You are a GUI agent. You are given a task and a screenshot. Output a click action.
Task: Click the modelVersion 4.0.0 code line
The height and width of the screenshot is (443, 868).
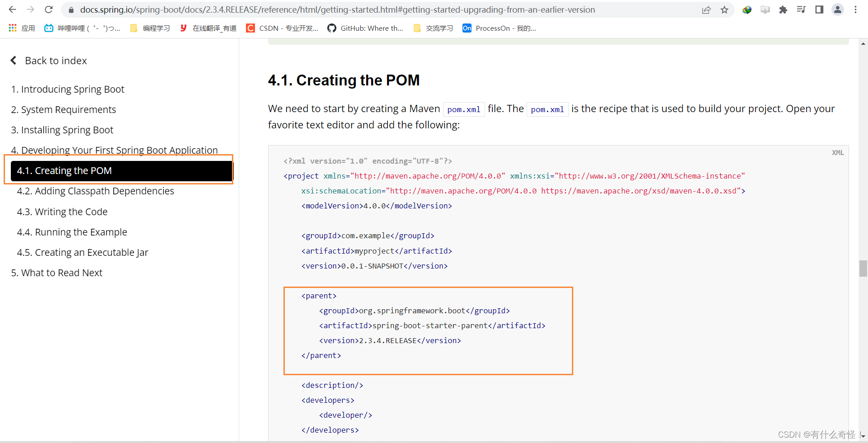coord(377,206)
